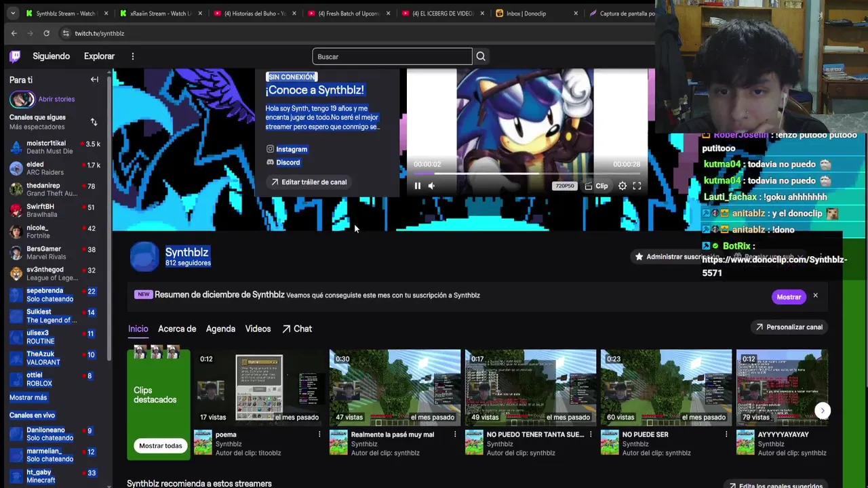The image size is (868, 488).
Task: Open BersGamer channel in sidebar
Action: click(56, 252)
